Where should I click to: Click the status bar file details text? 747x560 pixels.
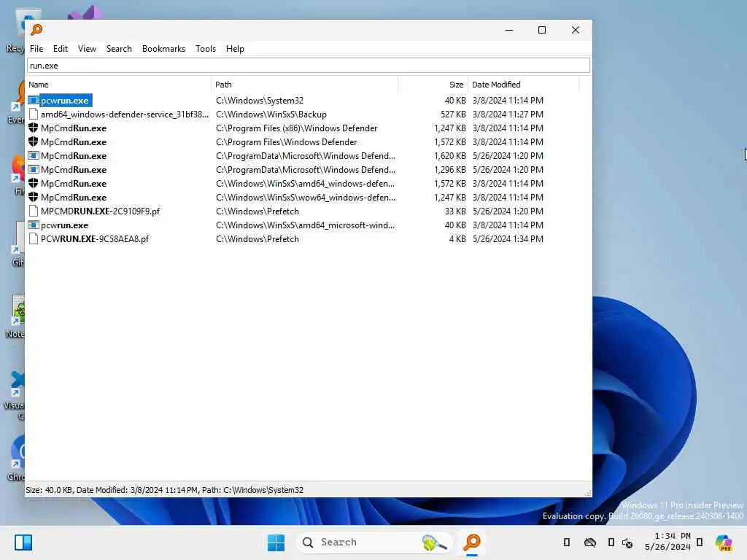[164, 490]
